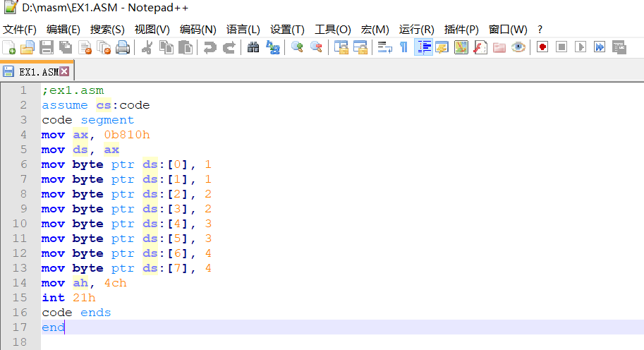
Task: Click the Notepad++ title bar app icon
Action: point(11,7)
